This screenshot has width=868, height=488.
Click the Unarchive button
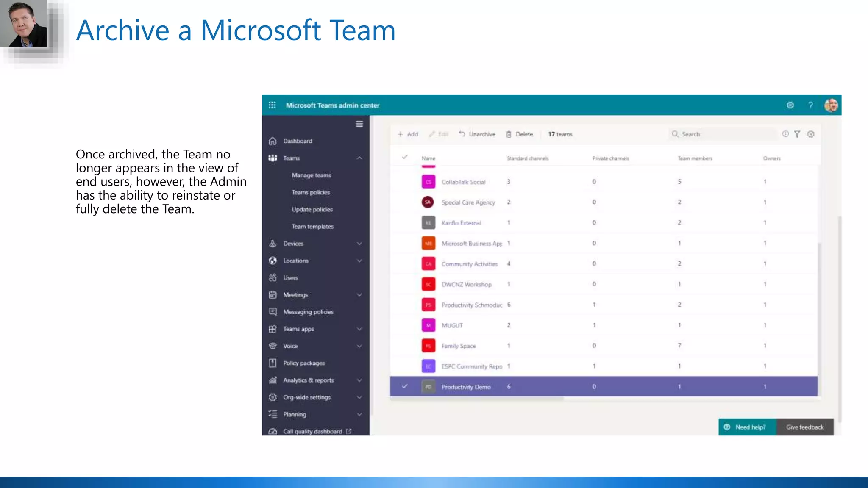click(477, 134)
